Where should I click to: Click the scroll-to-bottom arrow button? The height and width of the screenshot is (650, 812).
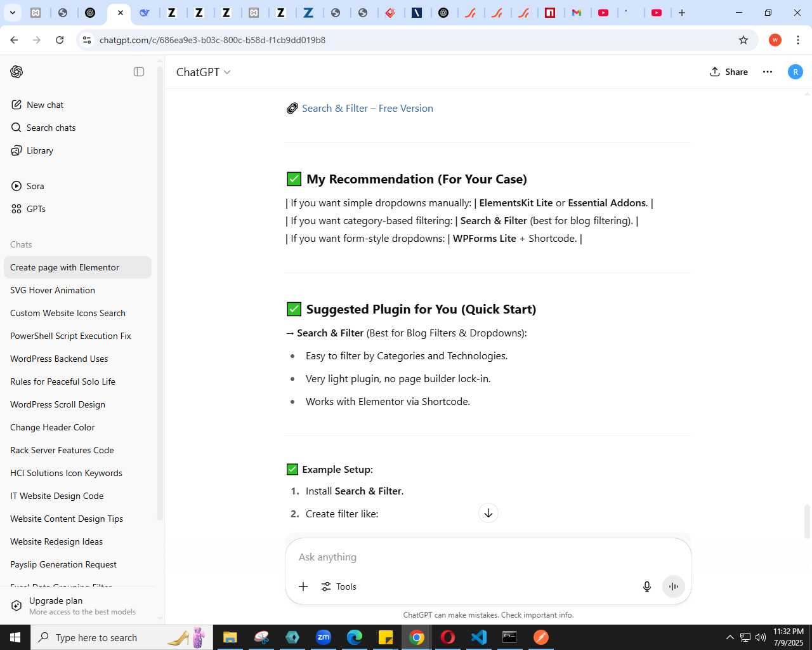coord(488,513)
